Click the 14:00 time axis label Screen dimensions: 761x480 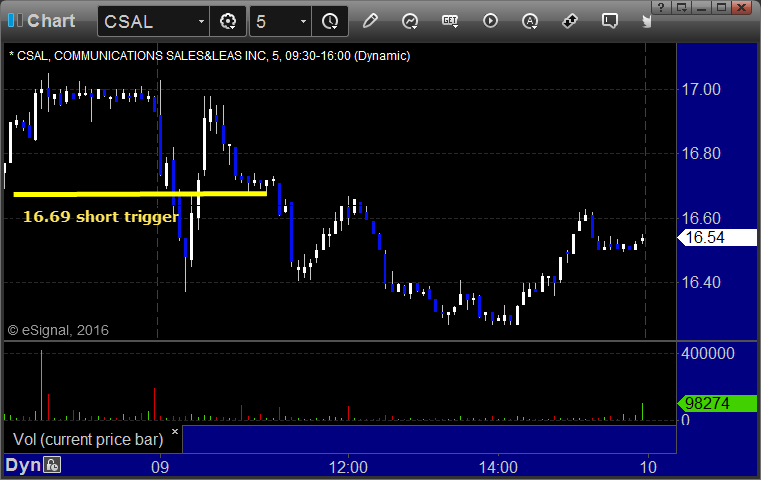(x=498, y=467)
